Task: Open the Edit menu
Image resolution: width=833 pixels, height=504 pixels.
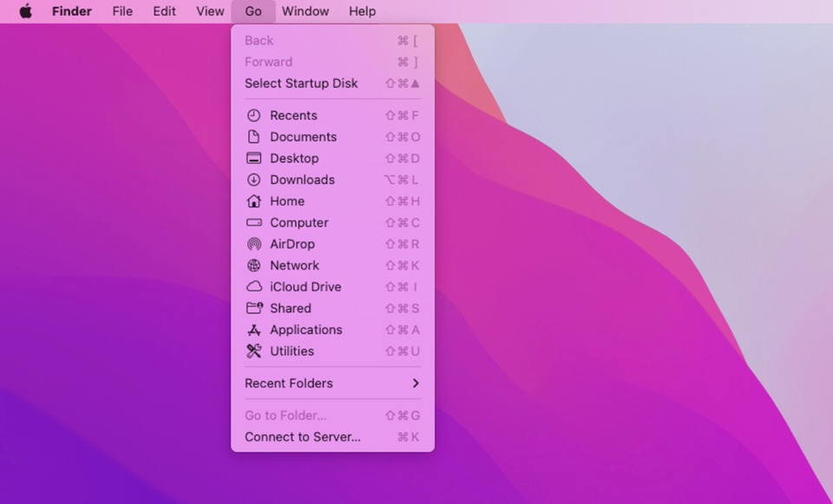Action: 164,11
